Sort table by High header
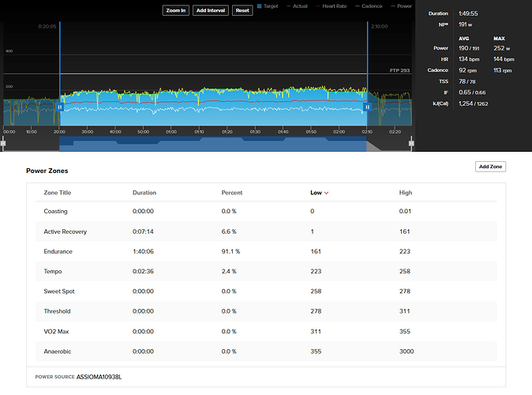 click(x=406, y=193)
